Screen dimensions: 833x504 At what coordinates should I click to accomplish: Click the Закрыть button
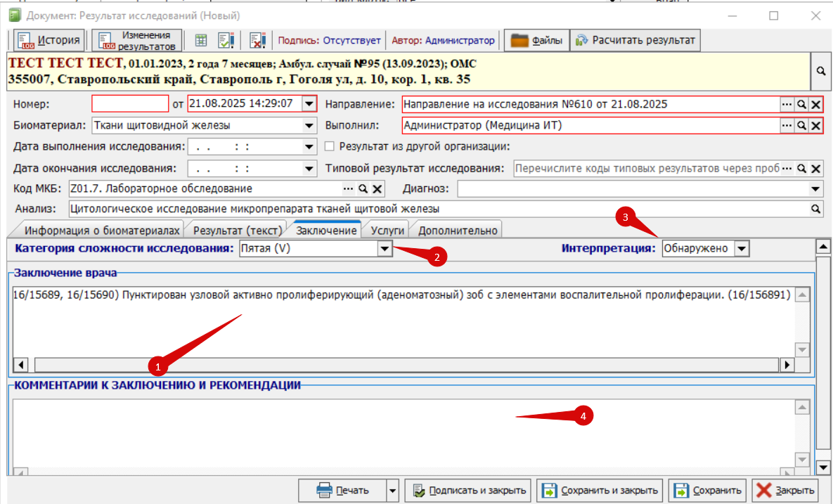click(x=786, y=491)
